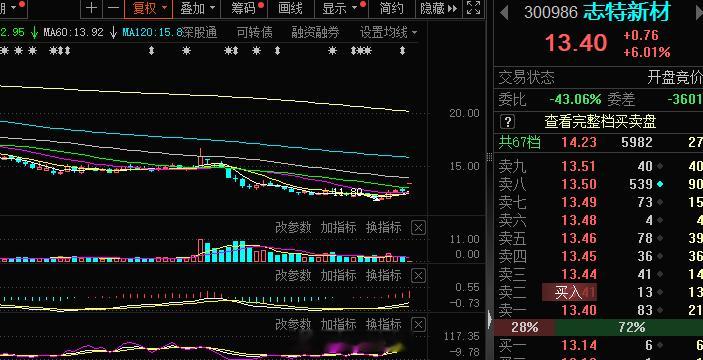Open the 筹码 chip distribution view
Viewport: 703px width, 360px height.
pos(244,8)
